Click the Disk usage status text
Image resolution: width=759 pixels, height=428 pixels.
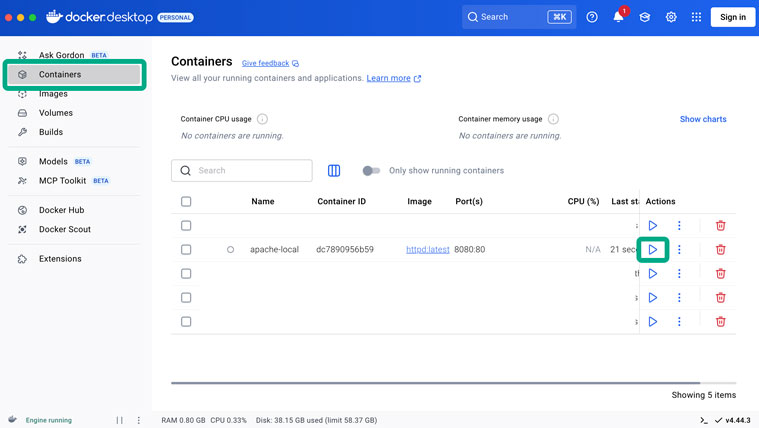pyautogui.click(x=316, y=420)
